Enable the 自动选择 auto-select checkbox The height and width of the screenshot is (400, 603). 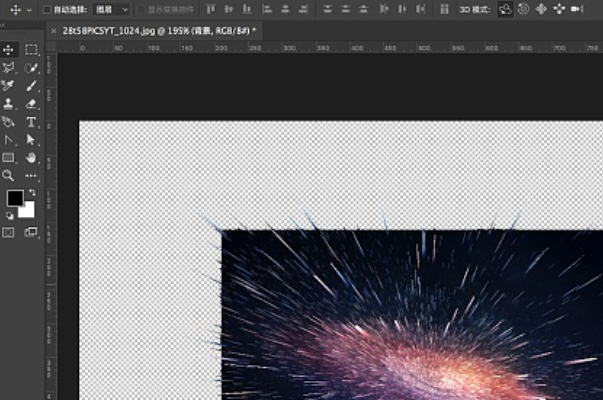pos(47,10)
